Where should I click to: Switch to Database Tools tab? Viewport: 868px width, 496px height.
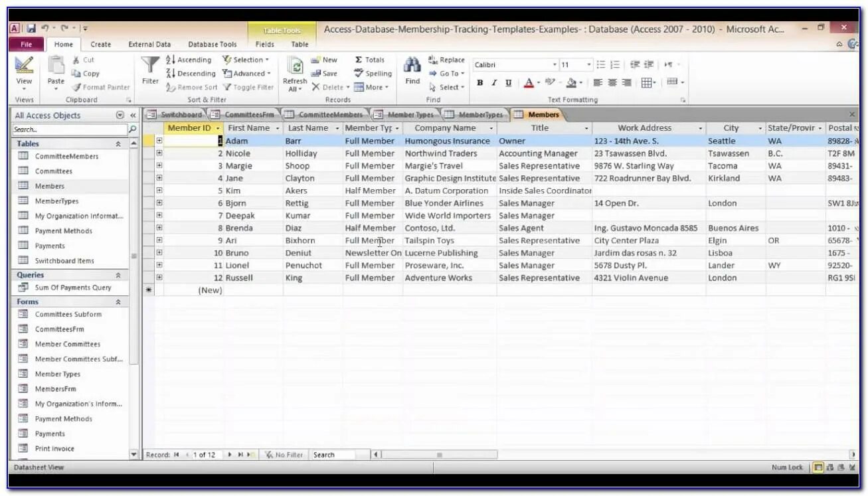click(213, 44)
